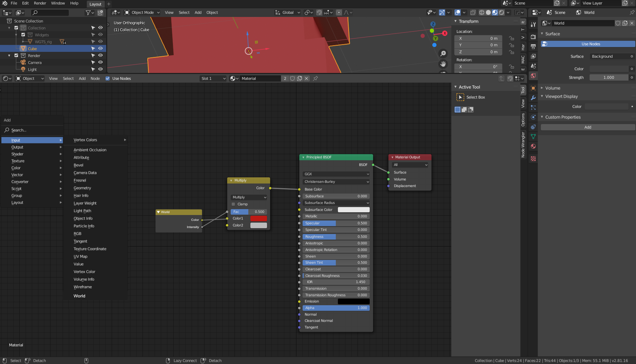Switch viewport to rendered shading
Image resolution: width=636 pixels, height=364 pixels.
click(x=501, y=12)
